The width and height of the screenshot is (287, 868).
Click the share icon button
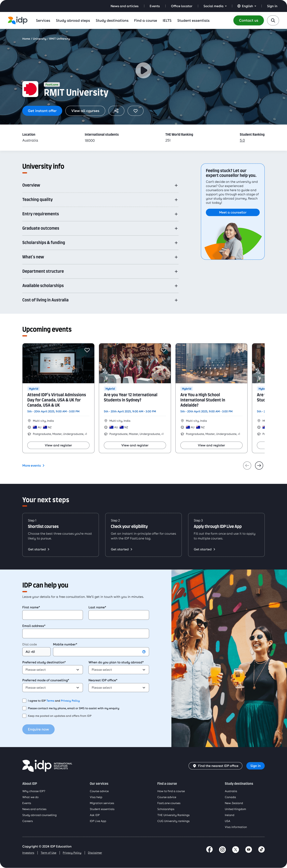(116, 111)
